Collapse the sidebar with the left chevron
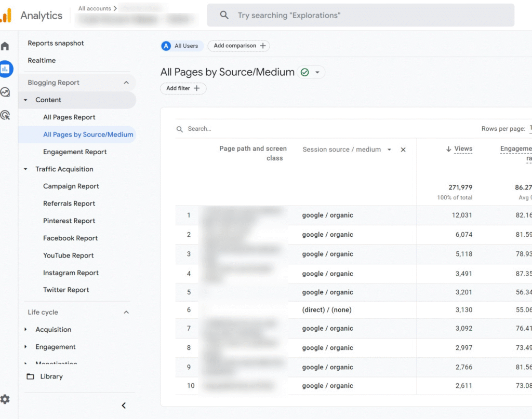This screenshot has width=532, height=419. tap(124, 406)
